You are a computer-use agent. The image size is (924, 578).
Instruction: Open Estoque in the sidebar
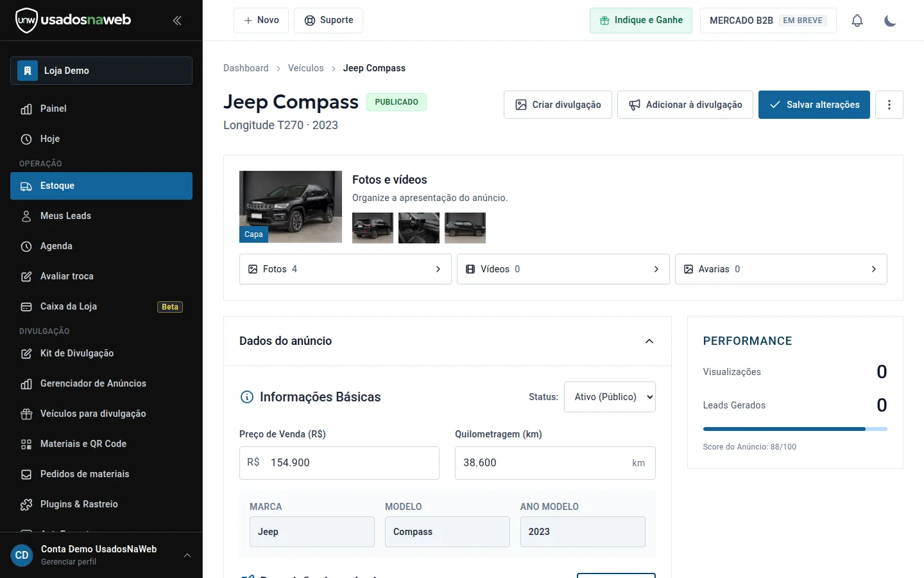click(x=101, y=186)
